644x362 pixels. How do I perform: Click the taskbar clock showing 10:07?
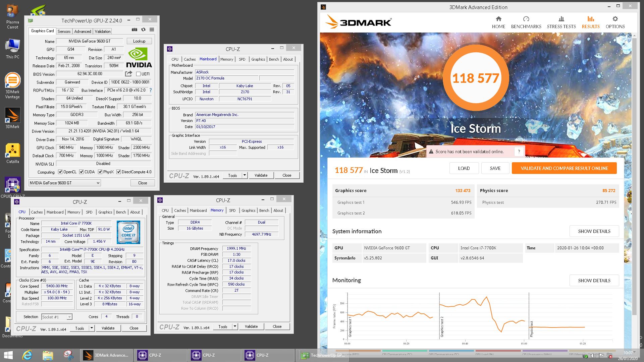coord(628,353)
